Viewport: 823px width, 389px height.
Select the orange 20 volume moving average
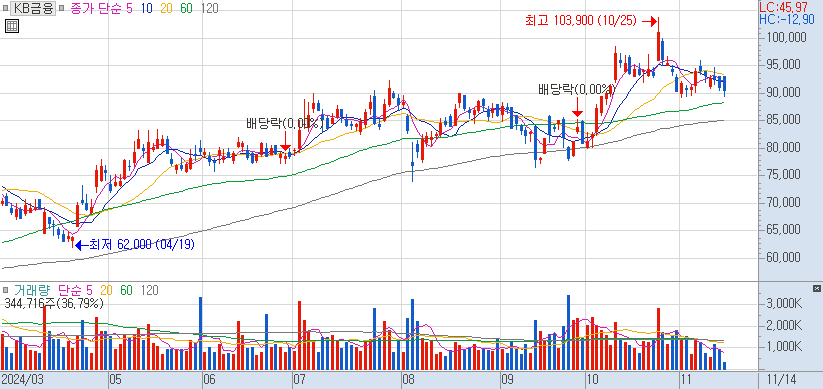point(107,290)
